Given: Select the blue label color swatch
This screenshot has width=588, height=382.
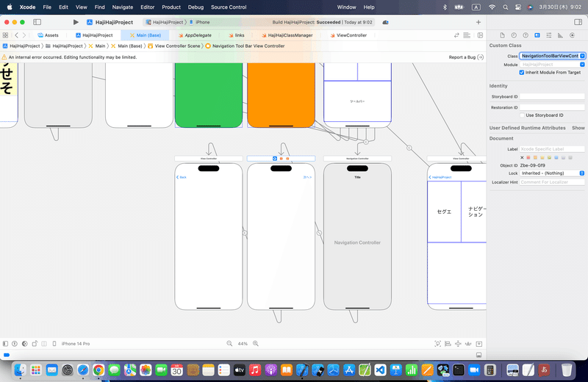Looking at the screenshot, I should pos(556,158).
